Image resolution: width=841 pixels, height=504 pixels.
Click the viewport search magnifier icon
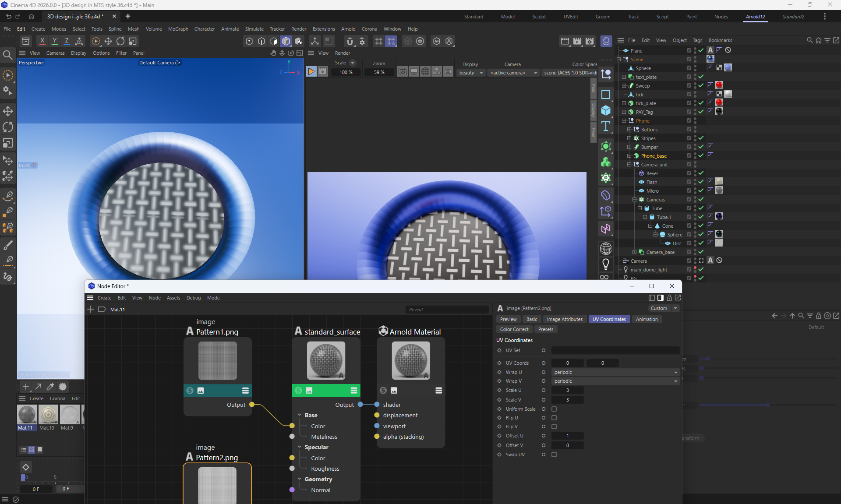(x=7, y=55)
